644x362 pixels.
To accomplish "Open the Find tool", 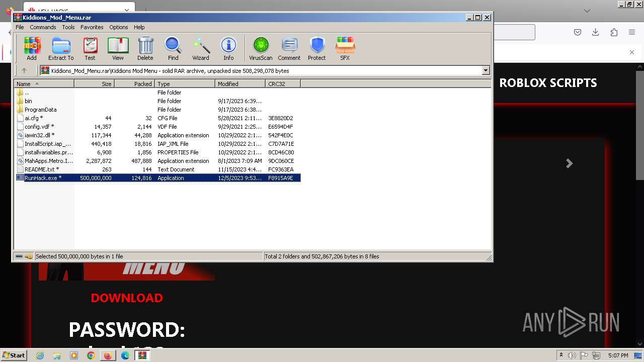I will coord(173,49).
